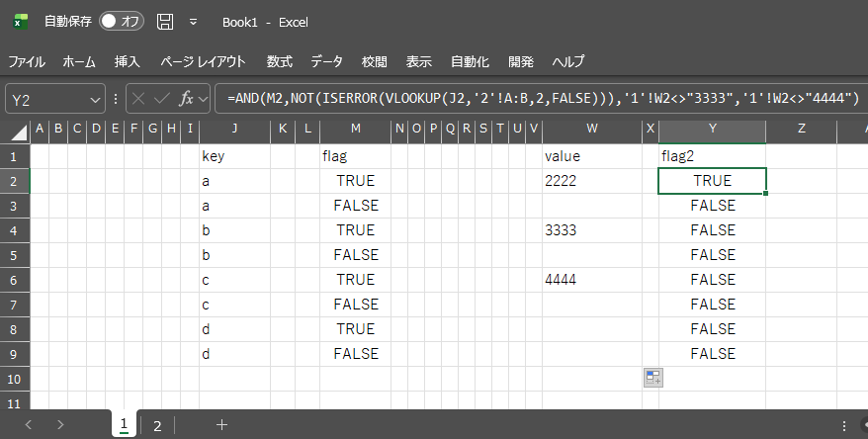
Task: Select cell M4 showing TRUE
Action: pos(355,230)
